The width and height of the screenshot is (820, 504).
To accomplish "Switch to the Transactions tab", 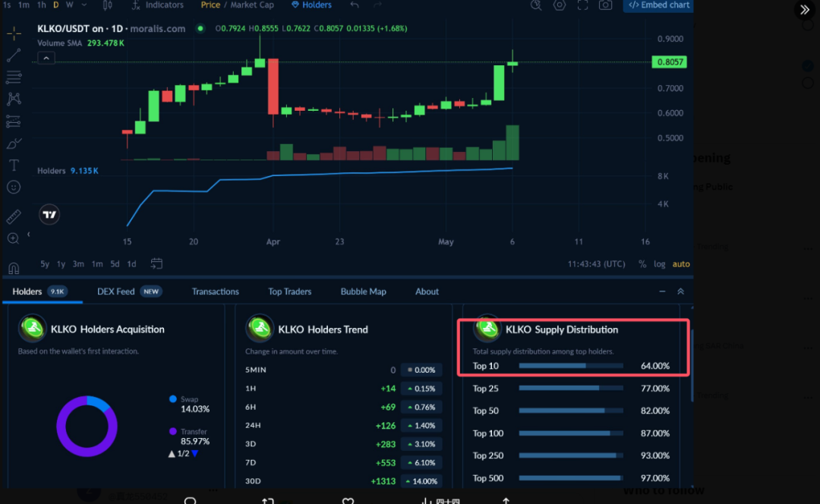I will [215, 291].
